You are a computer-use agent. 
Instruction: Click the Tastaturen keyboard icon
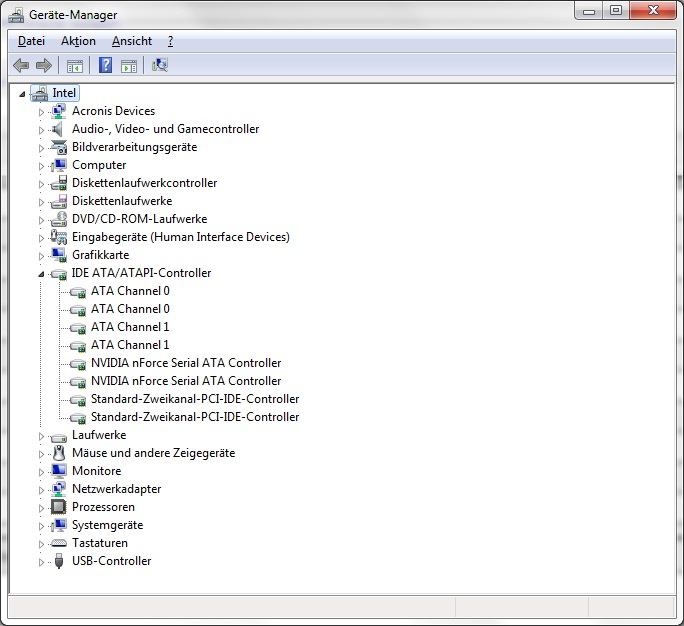point(58,543)
